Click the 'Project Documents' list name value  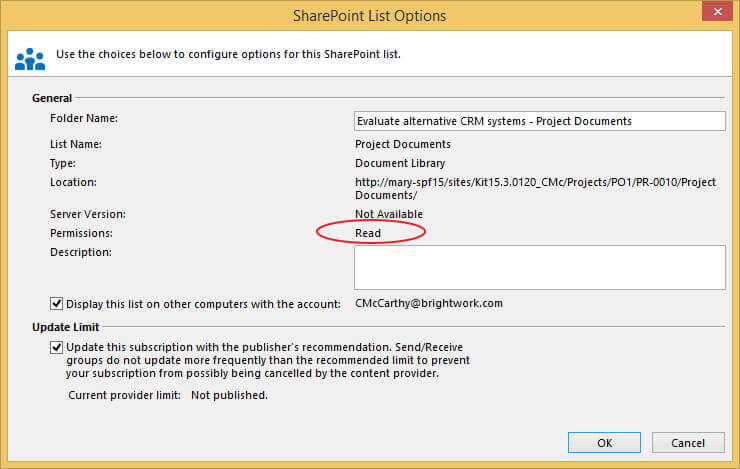tap(403, 144)
